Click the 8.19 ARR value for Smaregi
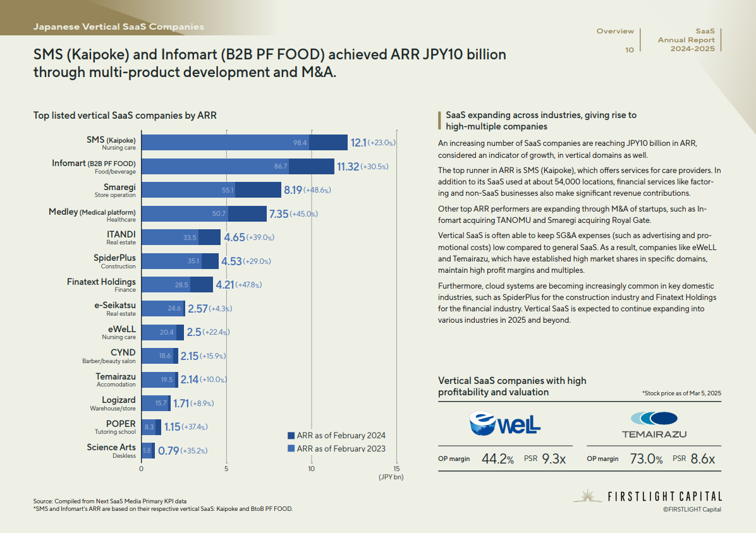 (293, 190)
